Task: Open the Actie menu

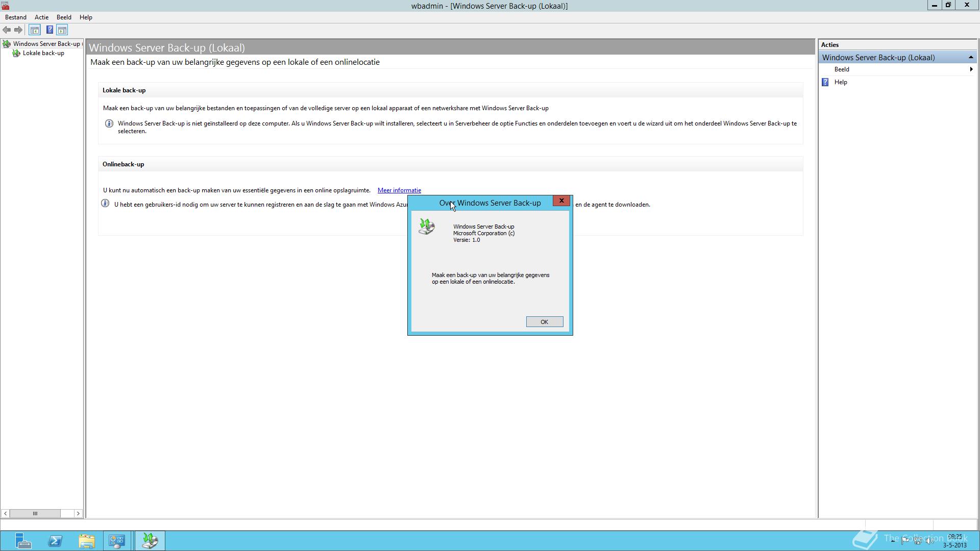Action: 41,17
